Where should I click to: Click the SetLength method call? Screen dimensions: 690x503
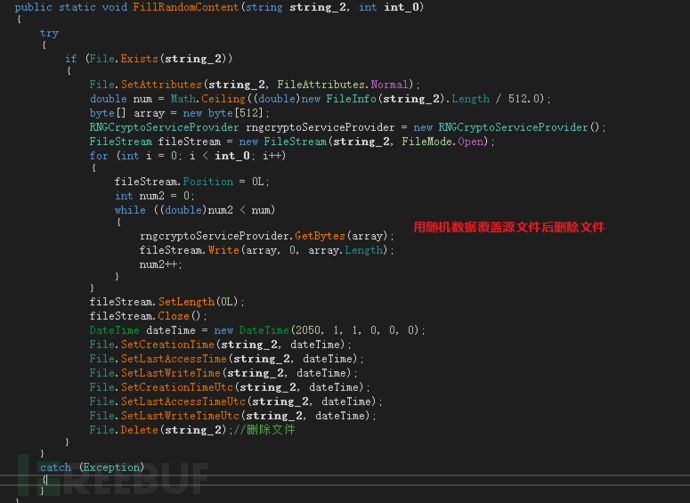click(x=186, y=301)
